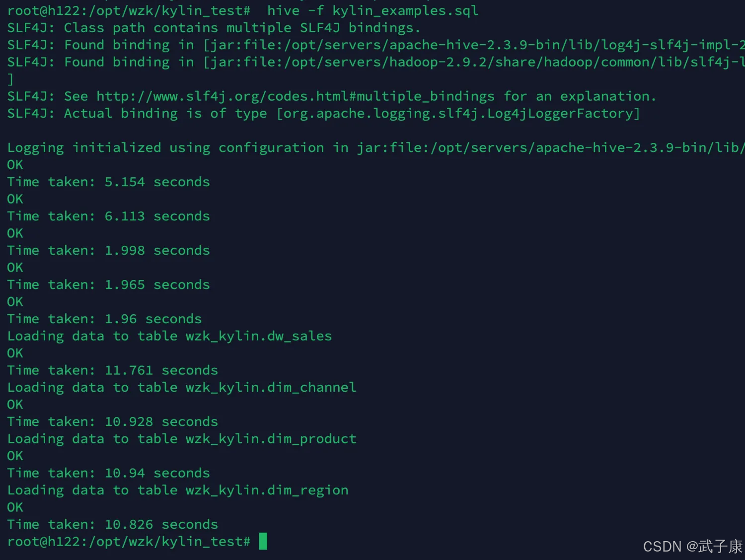Select the "Time taken: 5.154 seconds" line
Image resolution: width=745 pixels, height=560 pixels.
pyautogui.click(x=108, y=182)
